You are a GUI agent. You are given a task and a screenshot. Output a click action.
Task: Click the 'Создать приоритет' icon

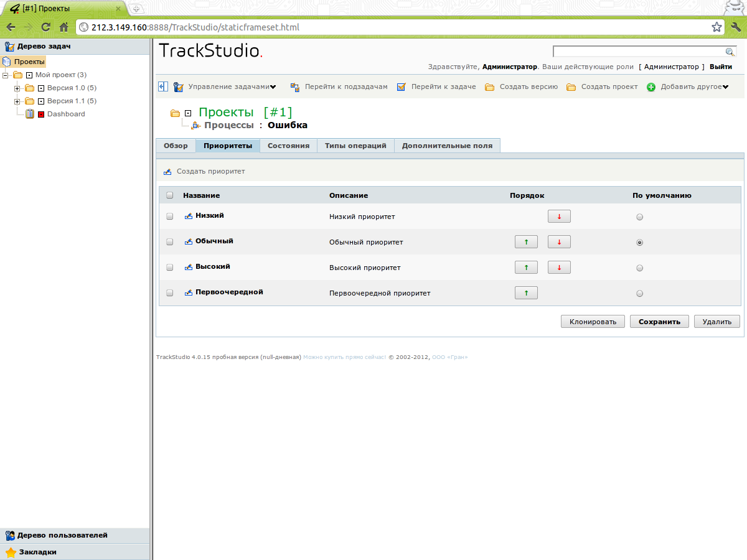167,171
